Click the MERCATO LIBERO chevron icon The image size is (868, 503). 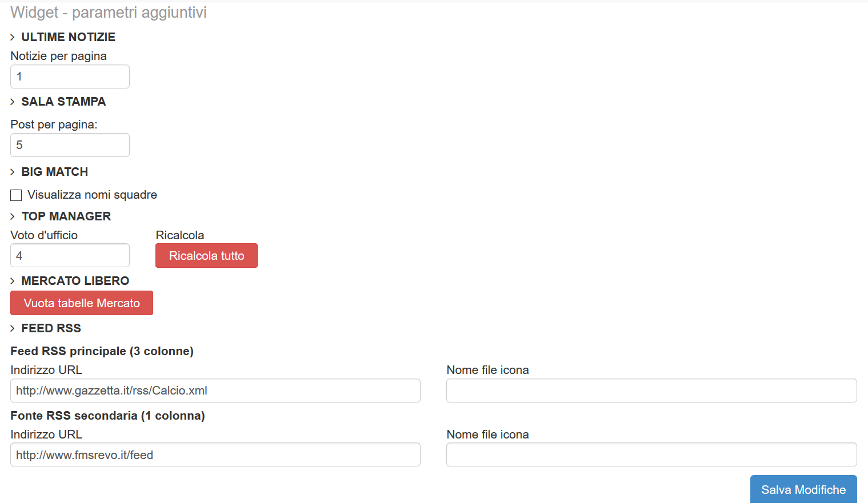click(x=13, y=281)
